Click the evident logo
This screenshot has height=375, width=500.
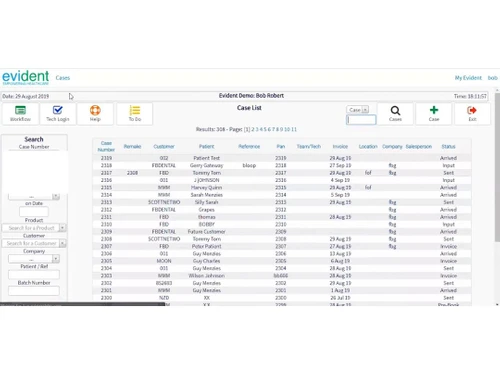coord(25,77)
